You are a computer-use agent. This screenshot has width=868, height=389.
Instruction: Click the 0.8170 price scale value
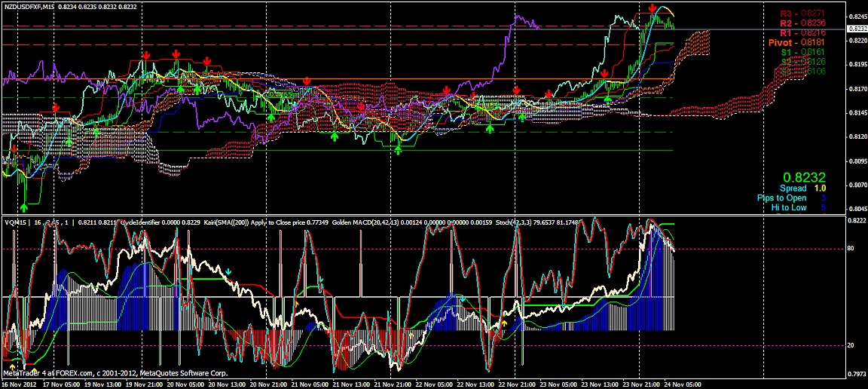(857, 89)
